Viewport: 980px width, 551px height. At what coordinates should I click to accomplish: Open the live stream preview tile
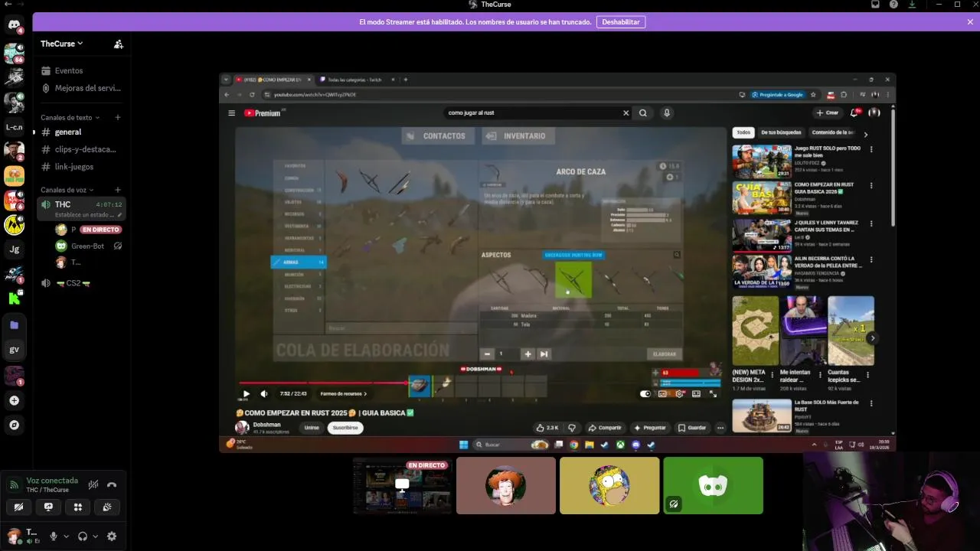coord(403,486)
